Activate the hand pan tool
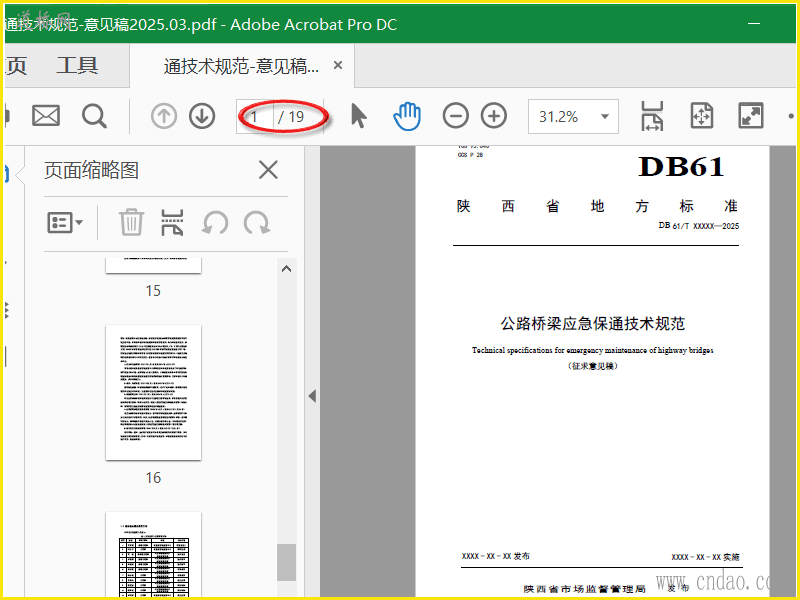This screenshot has height=600, width=800. point(407,116)
